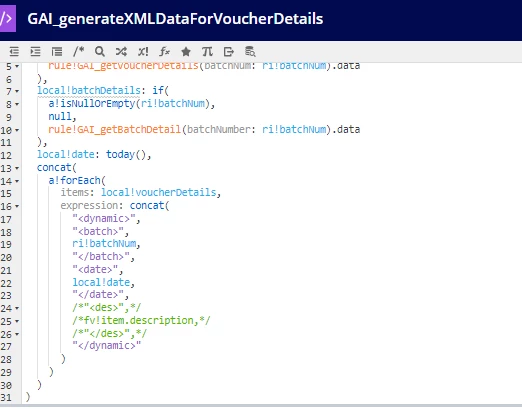This screenshot has width=522, height=416.
Task: Click line number 31 in the gutter
Action: pos(6,397)
